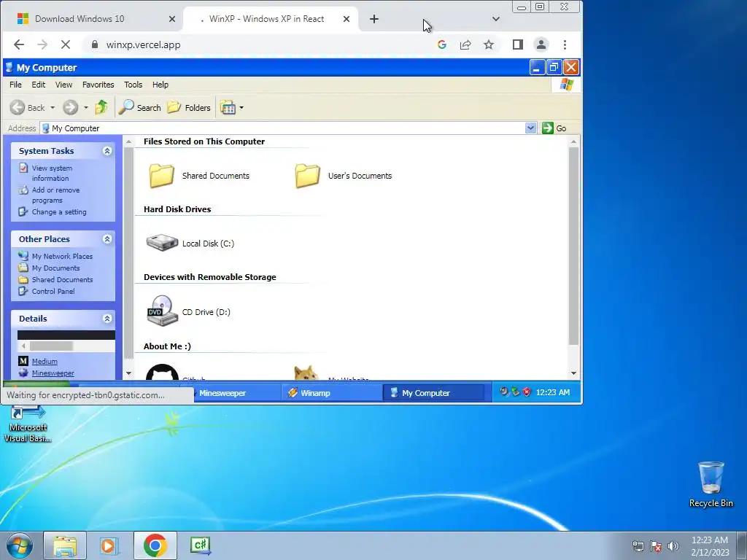Viewport: 747px width, 560px height.
Task: Open Recycle Bin on desktop
Action: [x=711, y=484]
